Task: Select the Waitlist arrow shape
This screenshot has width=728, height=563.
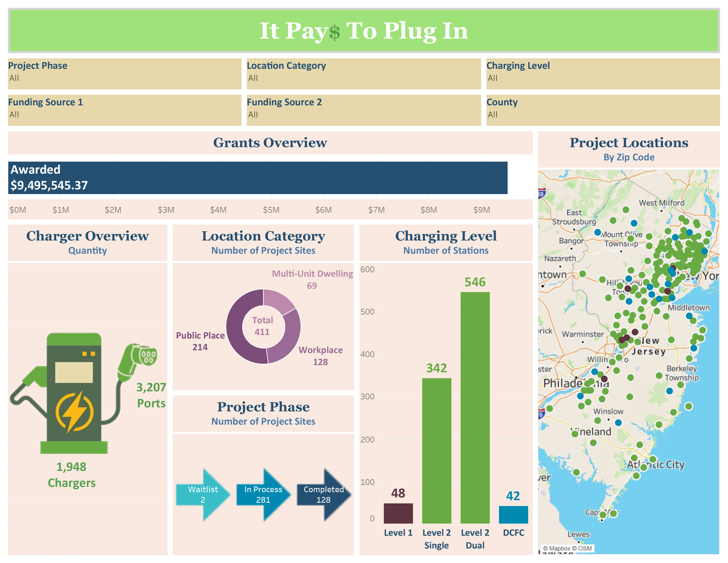Action: 203,494
